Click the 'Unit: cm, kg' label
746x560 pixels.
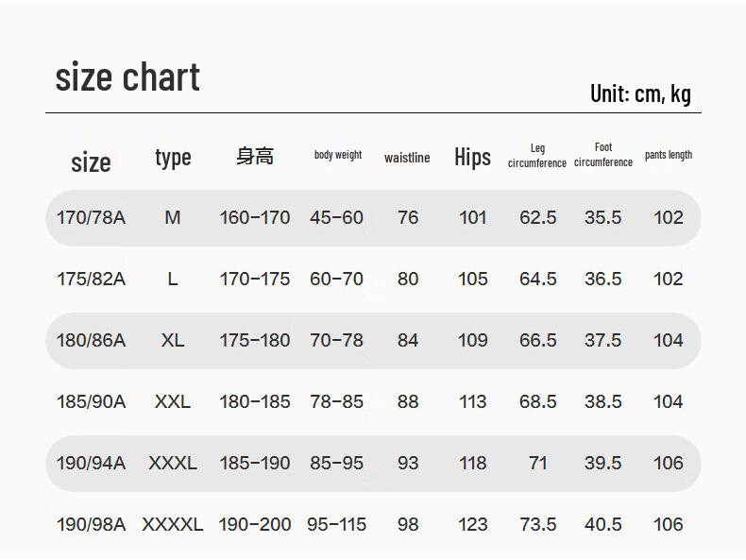[640, 93]
